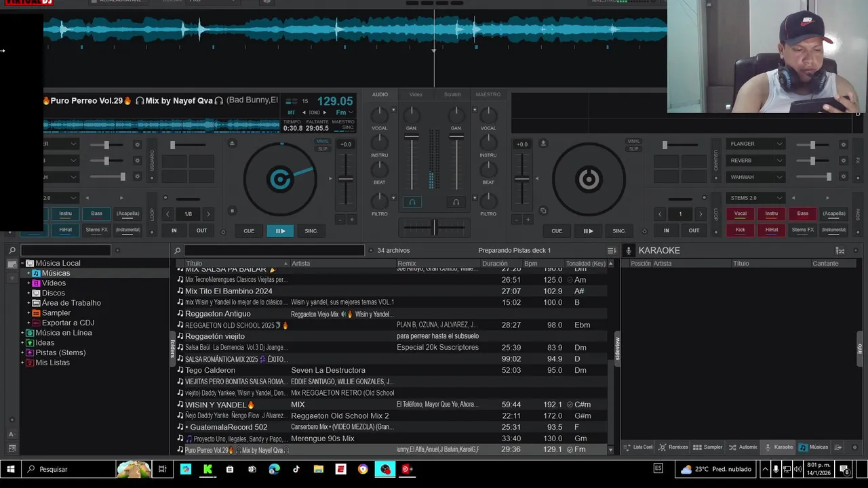Click the stop square icon on left deck
The width and height of the screenshot is (868, 488).
232,210
